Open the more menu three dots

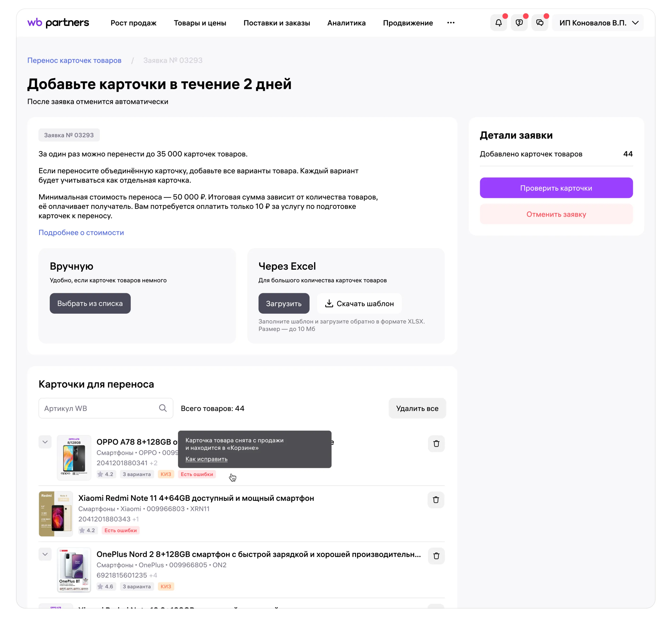[x=451, y=23]
